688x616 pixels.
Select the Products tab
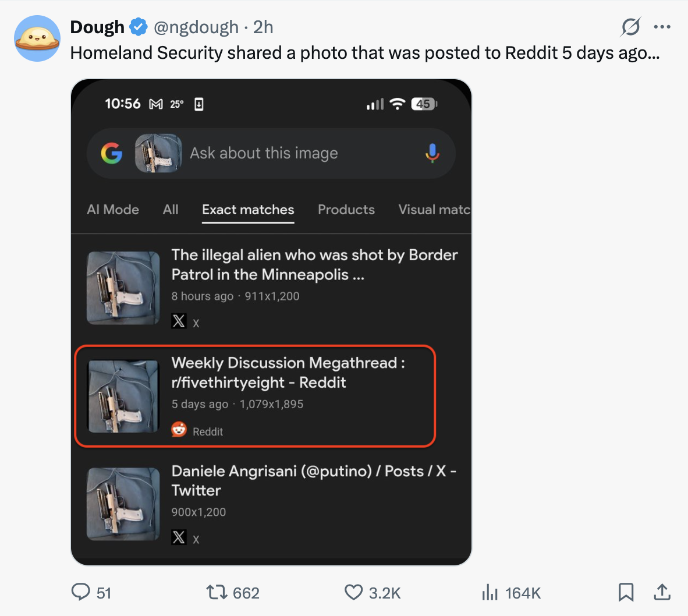point(346,210)
